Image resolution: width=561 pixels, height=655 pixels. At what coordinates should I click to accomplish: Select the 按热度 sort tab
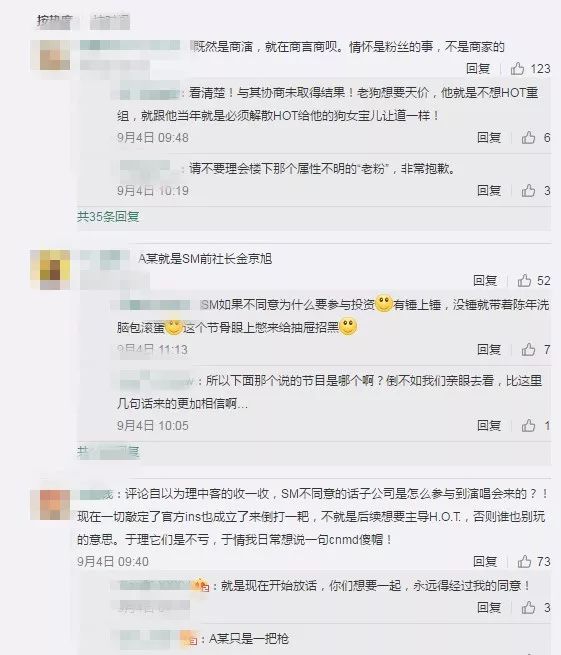(55, 20)
